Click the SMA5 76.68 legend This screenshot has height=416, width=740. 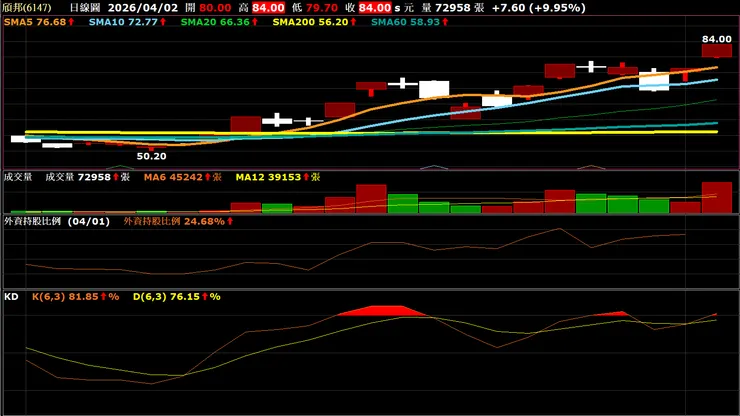coord(39,22)
